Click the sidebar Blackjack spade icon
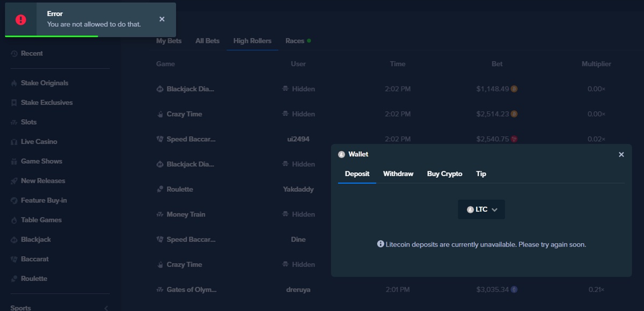Screen dimensions: 644x311 (14, 240)
